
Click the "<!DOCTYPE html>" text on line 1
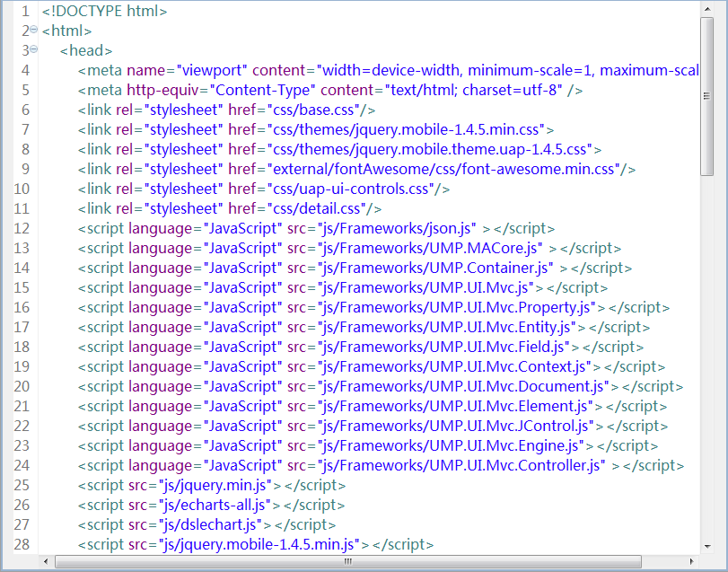(x=104, y=11)
